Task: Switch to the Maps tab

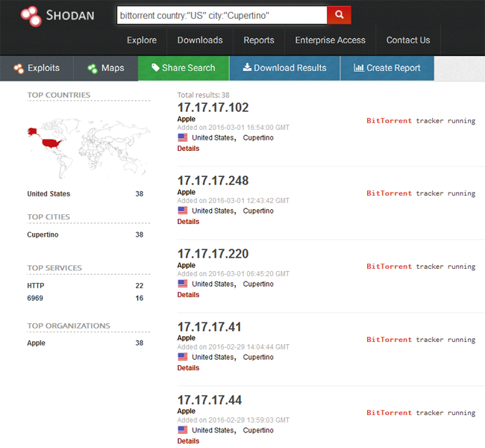Action: pos(106,69)
